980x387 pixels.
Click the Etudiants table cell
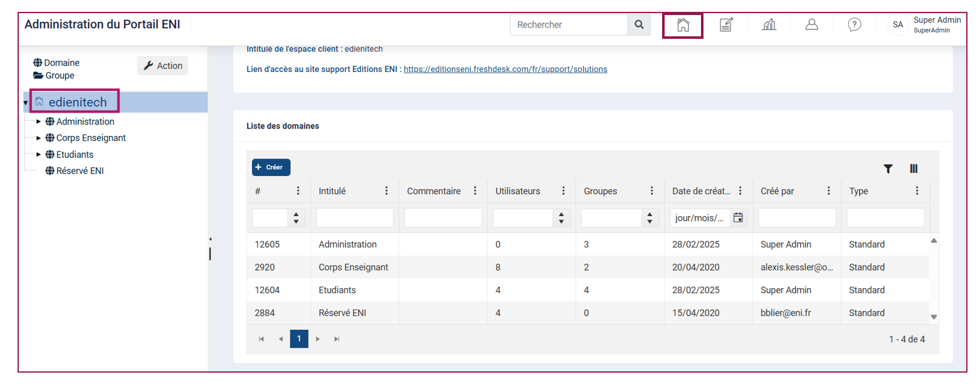pyautogui.click(x=354, y=290)
